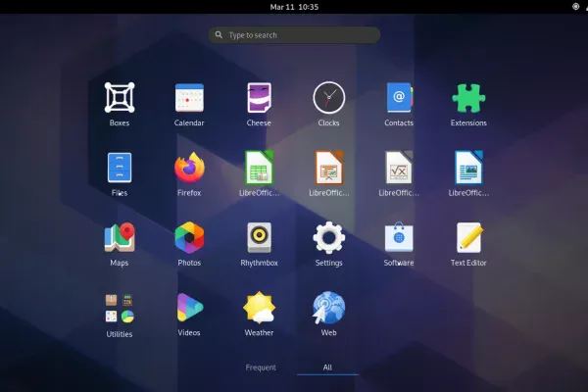The width and height of the screenshot is (588, 392).
Task: Focus the Type to search field
Action: (294, 35)
